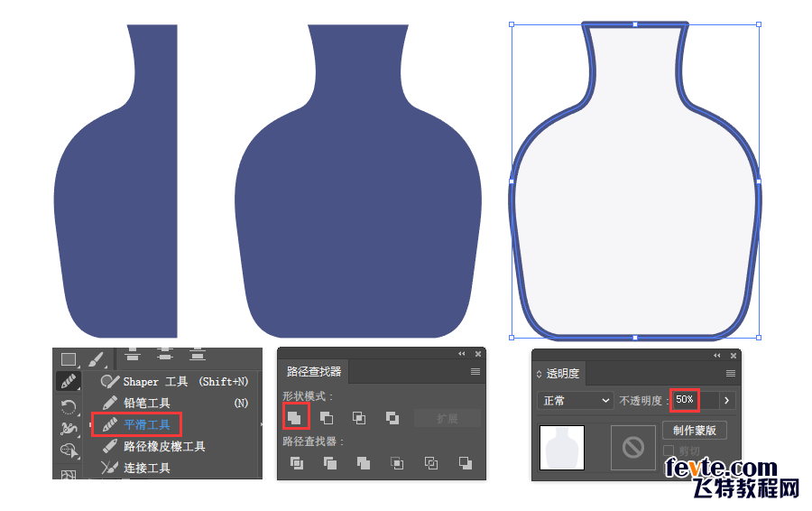Select the Rotate tool
812x511 pixels.
tap(69, 406)
